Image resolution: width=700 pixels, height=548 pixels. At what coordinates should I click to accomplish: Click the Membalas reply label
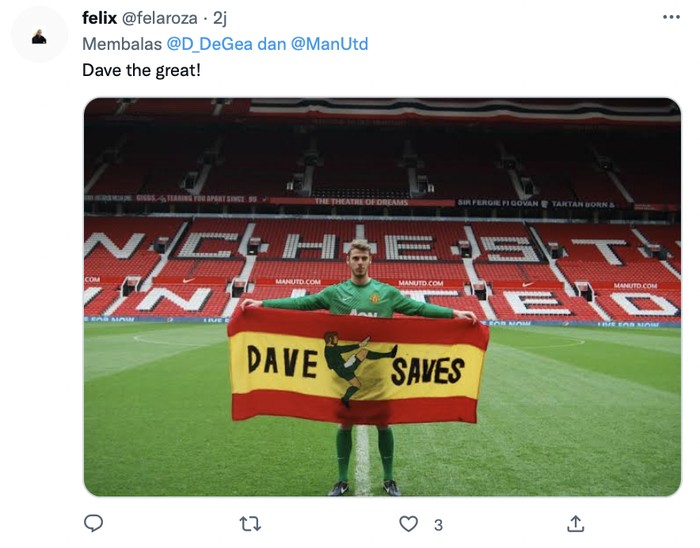coord(122,44)
